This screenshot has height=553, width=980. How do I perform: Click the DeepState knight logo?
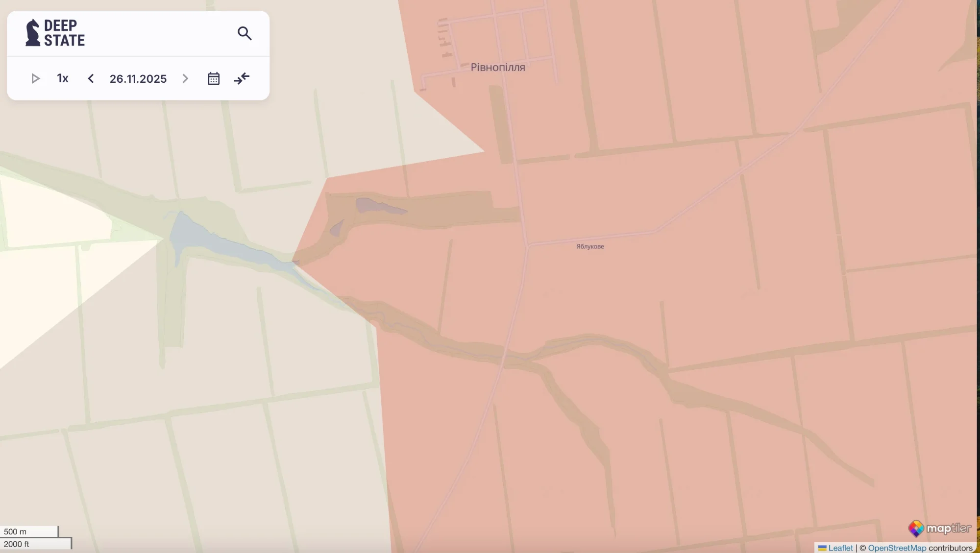(x=33, y=33)
